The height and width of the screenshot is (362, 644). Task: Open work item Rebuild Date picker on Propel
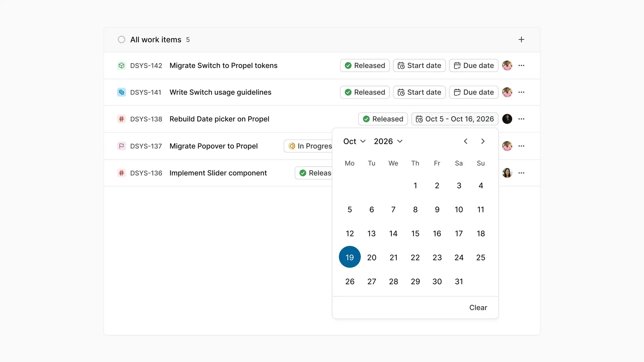[219, 119]
